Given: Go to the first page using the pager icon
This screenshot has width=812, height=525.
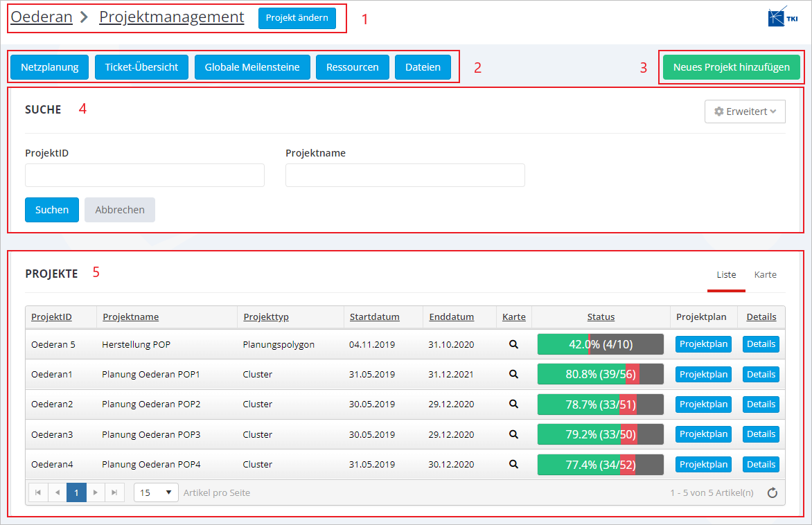Looking at the screenshot, I should [x=37, y=492].
